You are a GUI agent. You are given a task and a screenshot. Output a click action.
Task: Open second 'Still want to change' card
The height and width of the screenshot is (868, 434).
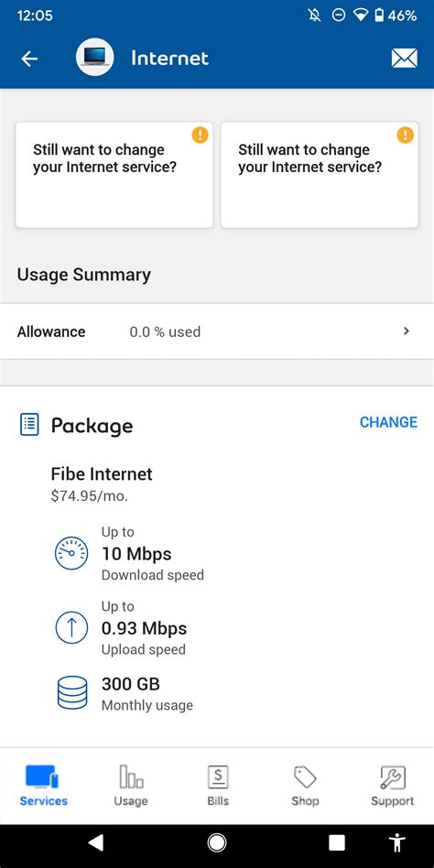[320, 175]
